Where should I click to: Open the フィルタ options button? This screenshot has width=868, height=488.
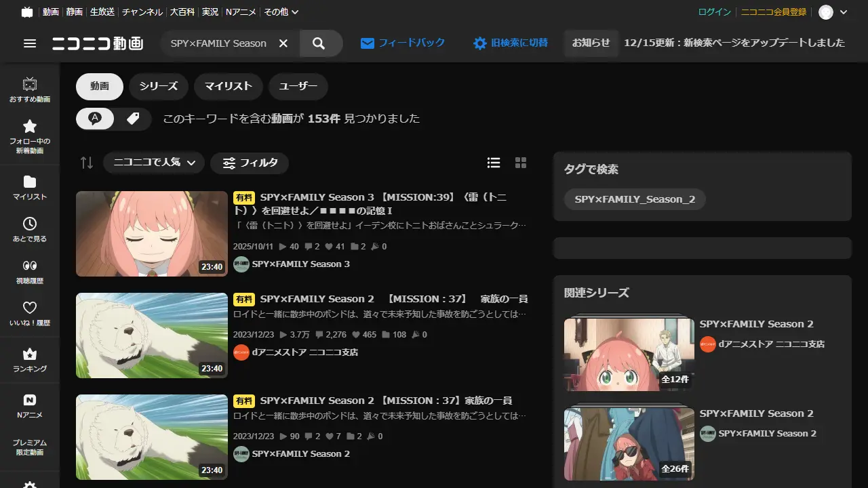pos(250,163)
